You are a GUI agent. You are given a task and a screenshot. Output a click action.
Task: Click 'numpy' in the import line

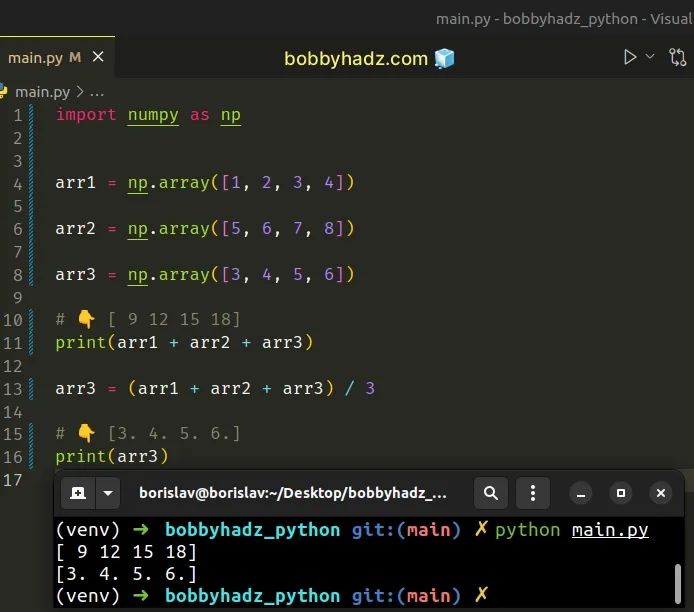coord(153,115)
